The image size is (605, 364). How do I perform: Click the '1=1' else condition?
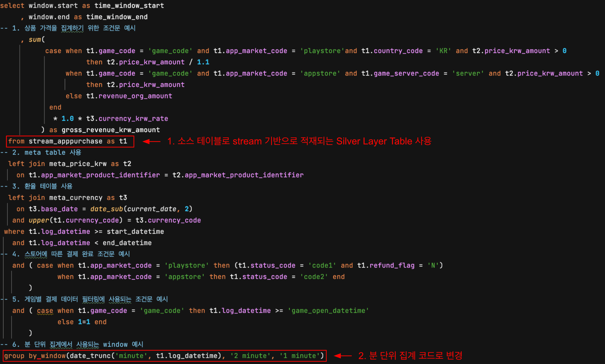click(x=84, y=322)
